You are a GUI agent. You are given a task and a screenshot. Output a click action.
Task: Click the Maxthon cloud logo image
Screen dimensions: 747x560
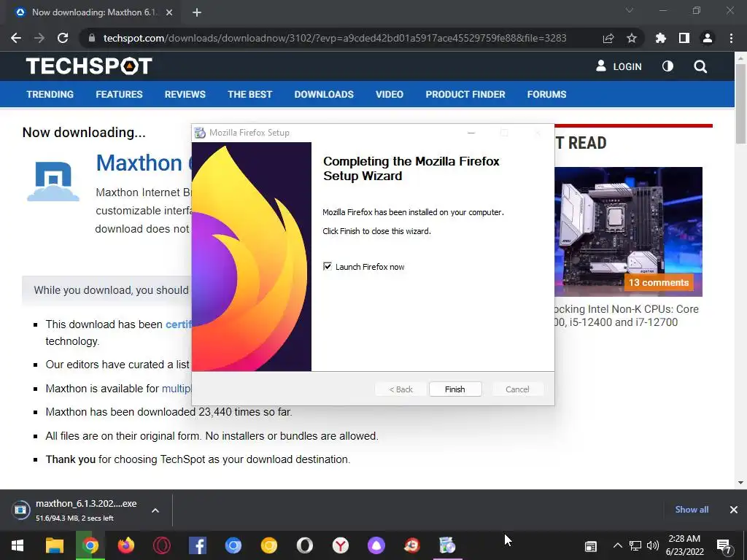pos(53,182)
